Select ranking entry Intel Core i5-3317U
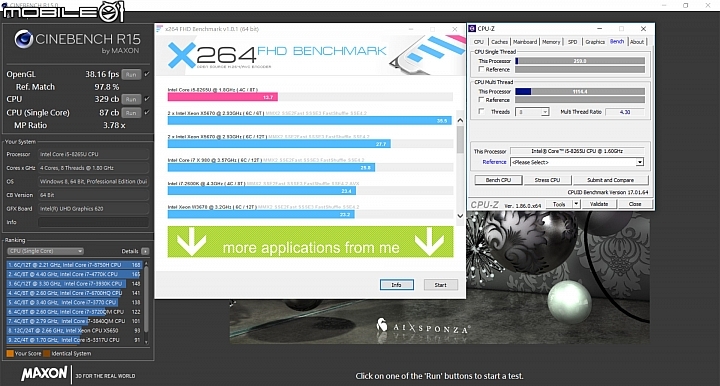Screen dimensions: 720x386 click(74, 340)
